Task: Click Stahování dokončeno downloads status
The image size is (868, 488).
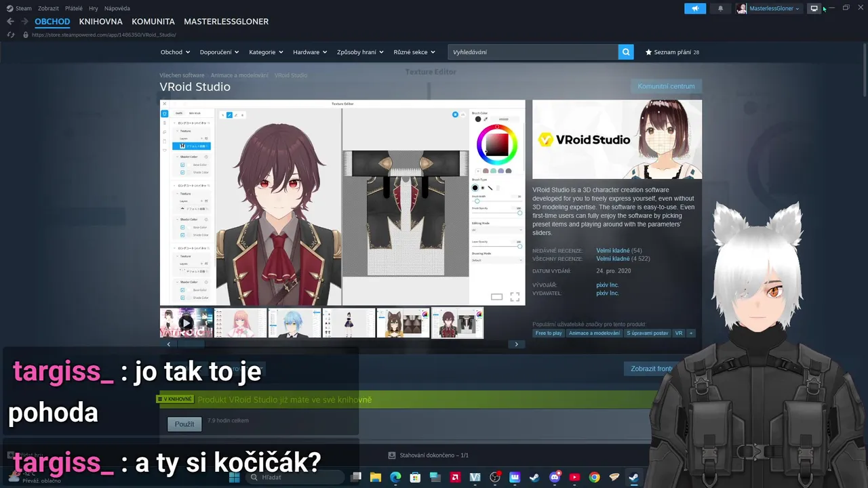Action: (x=428, y=455)
